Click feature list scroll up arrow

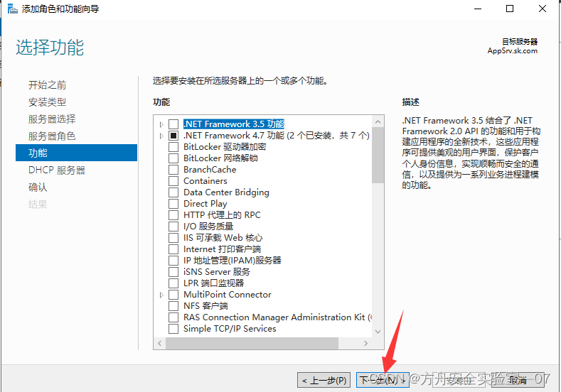click(378, 122)
